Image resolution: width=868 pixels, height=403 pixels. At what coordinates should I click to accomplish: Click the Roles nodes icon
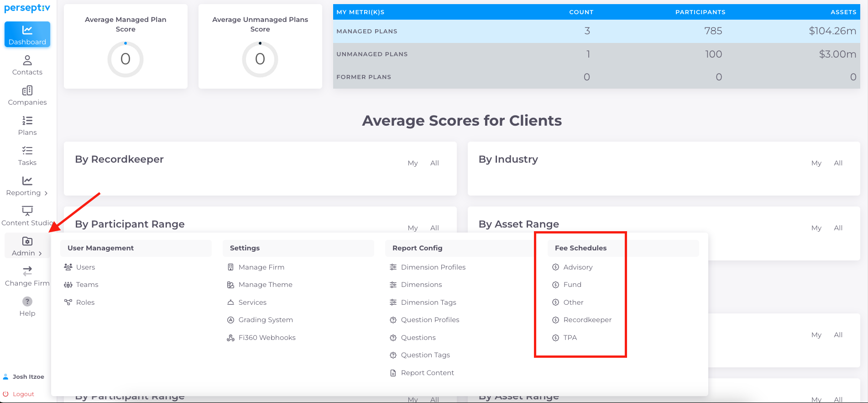(68, 302)
